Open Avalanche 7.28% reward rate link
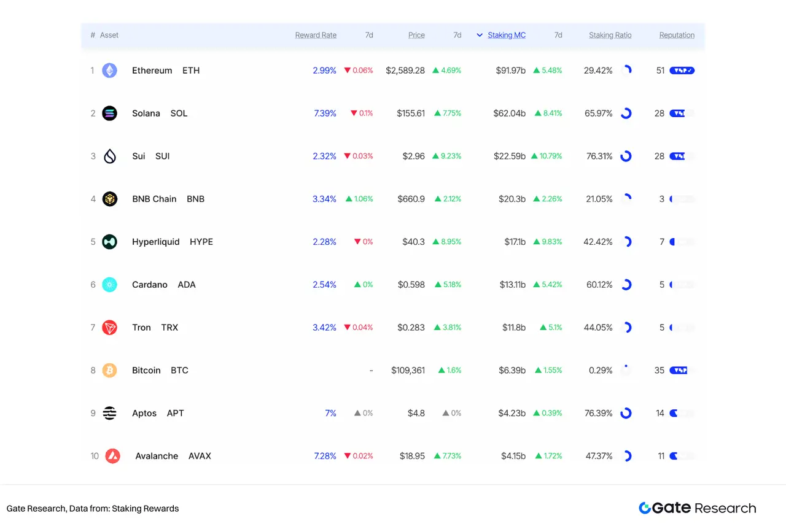Viewport: 786px width, 532px height. coord(325,456)
